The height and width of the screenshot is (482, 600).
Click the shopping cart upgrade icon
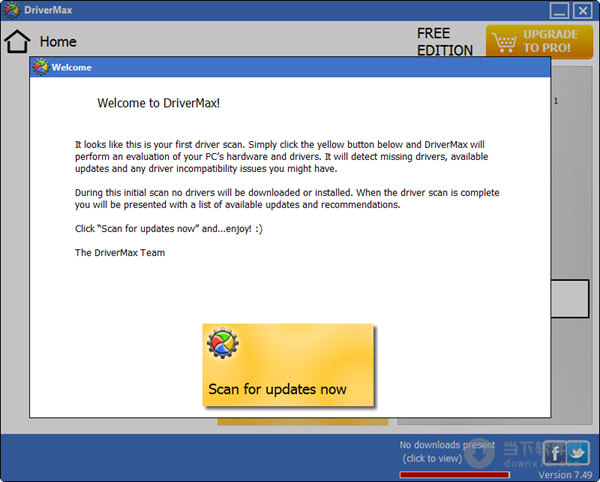coord(504,42)
